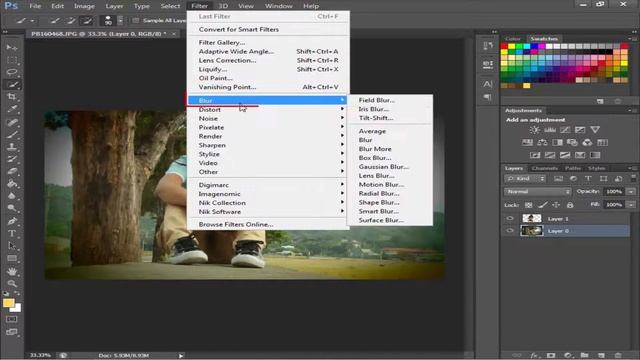The image size is (640, 360).
Task: Select the Move tool
Action: click(12, 48)
